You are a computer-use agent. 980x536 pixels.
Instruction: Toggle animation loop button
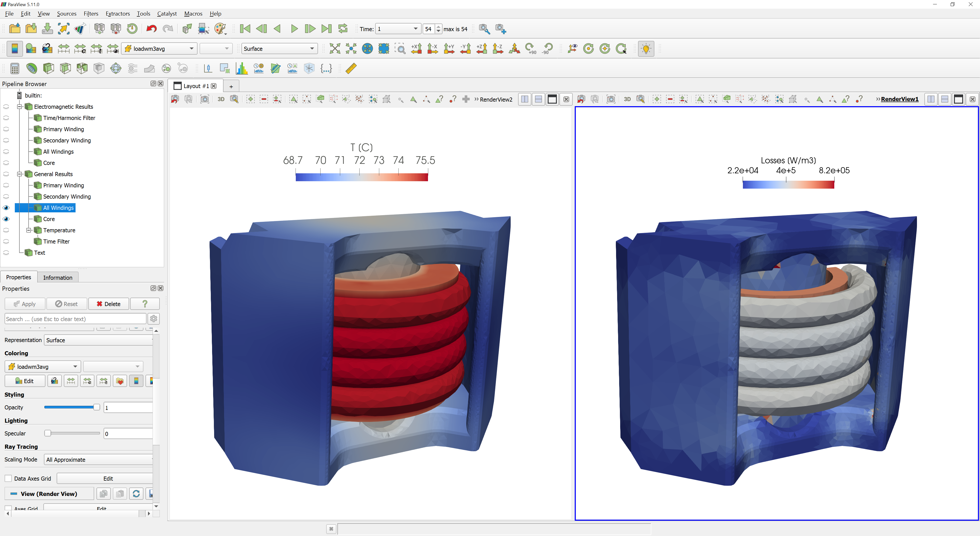(x=342, y=29)
